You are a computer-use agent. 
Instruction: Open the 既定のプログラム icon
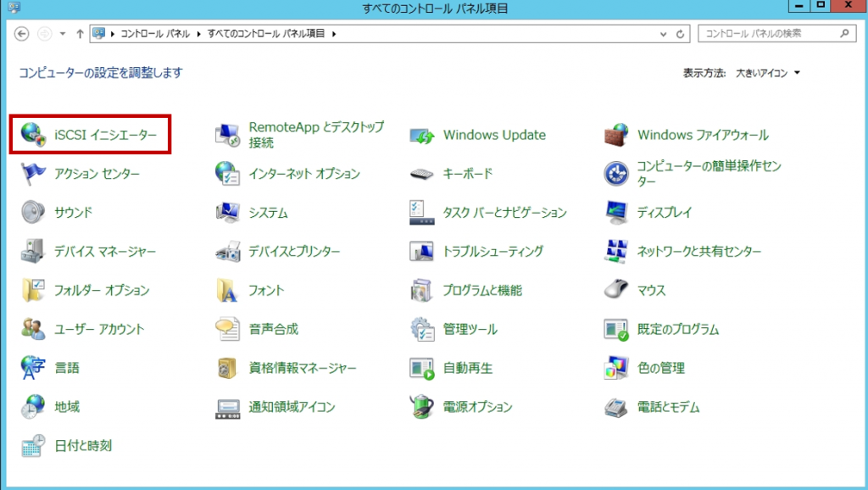pyautogui.click(x=616, y=329)
